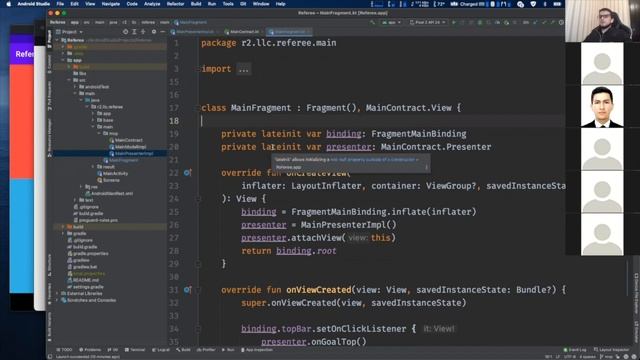
Task: Fold onCreateView body at closing brace
Action: pos(198,264)
